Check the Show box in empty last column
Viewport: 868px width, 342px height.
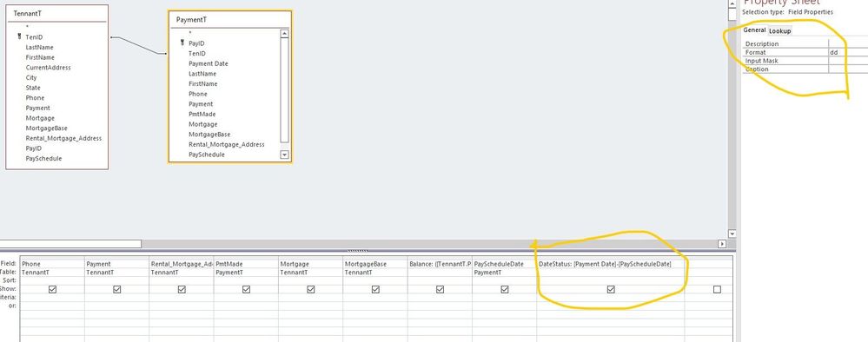click(718, 289)
